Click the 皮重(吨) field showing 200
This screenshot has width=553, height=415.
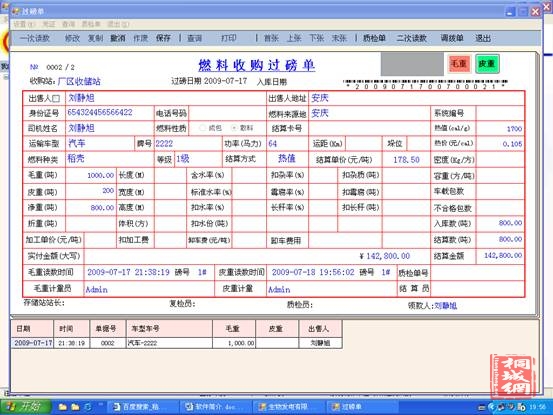click(x=91, y=191)
